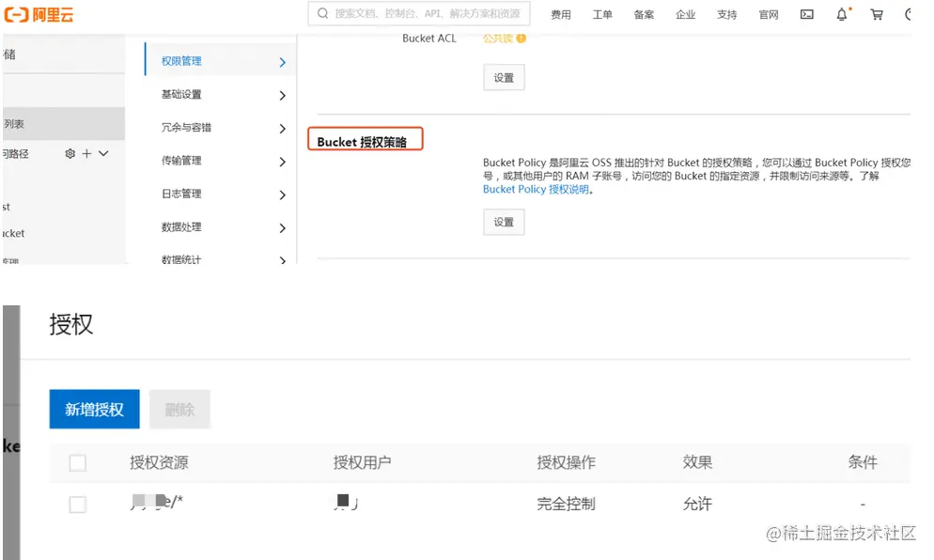Click the 授权操作 column header
934x560 pixels.
click(x=566, y=462)
